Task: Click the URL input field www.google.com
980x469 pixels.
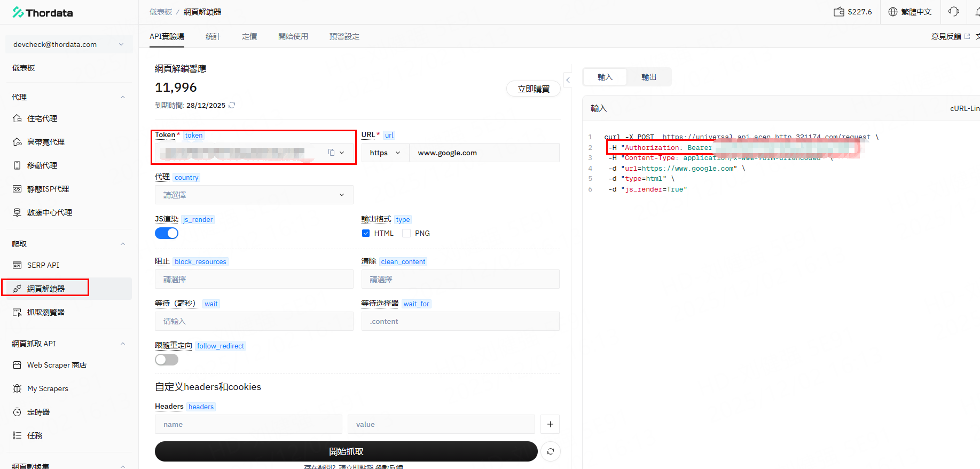Action: [484, 153]
